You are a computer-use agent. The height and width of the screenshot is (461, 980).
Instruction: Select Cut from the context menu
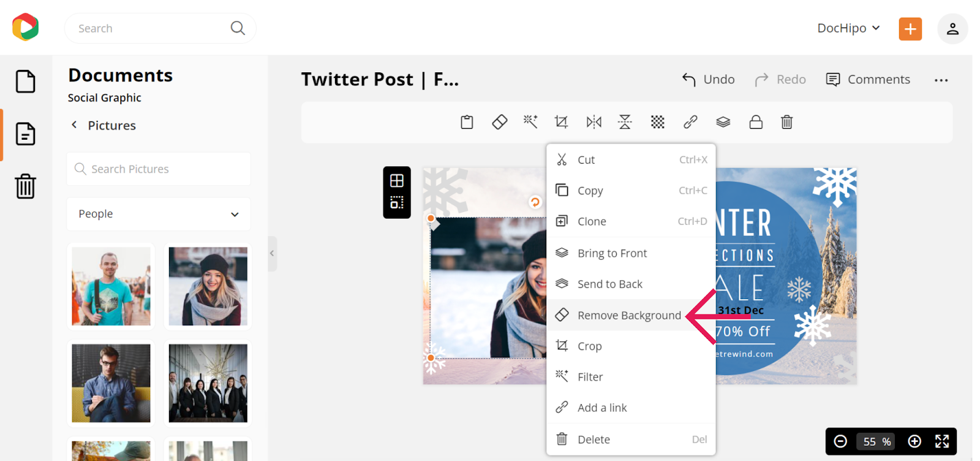pos(631,160)
